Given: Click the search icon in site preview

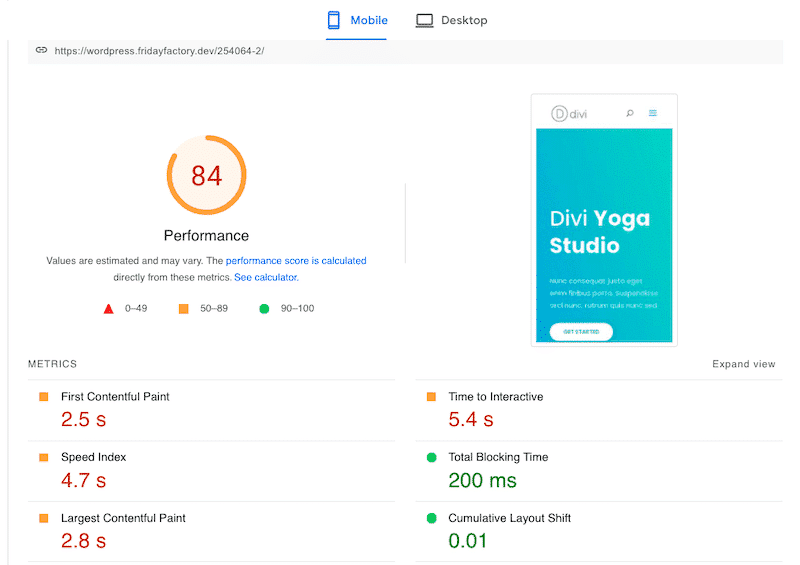Looking at the screenshot, I should click(630, 114).
